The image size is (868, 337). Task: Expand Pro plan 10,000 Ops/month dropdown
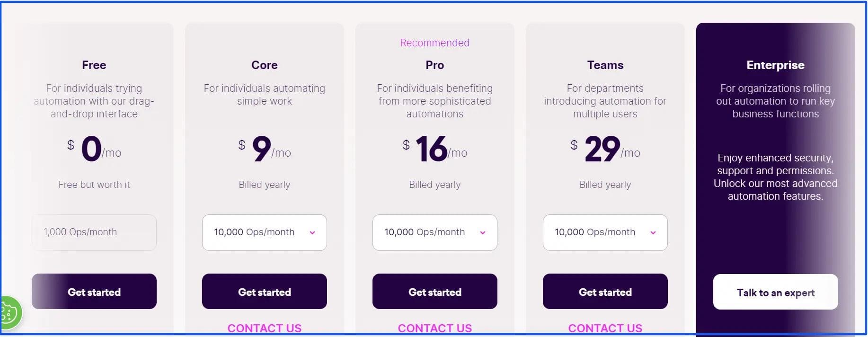coord(435,232)
